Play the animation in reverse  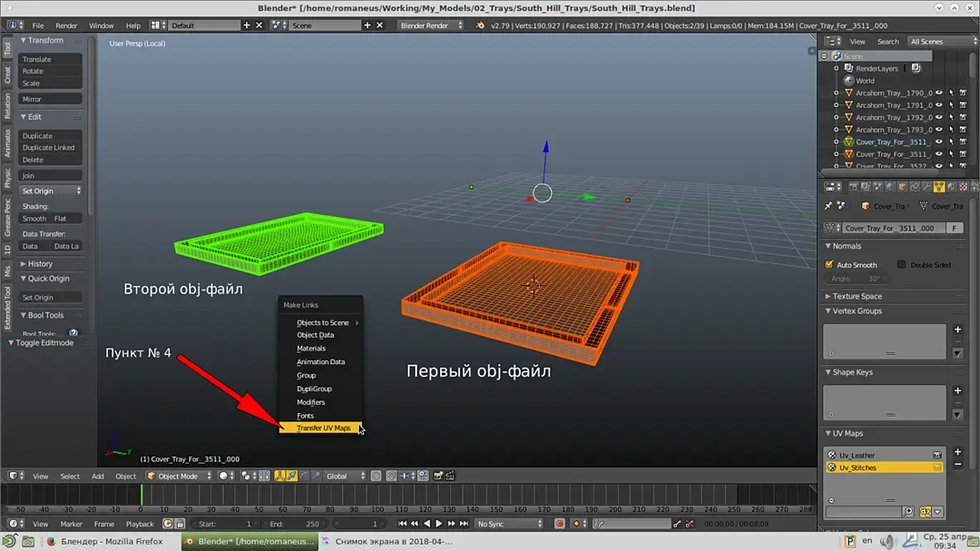click(427, 524)
